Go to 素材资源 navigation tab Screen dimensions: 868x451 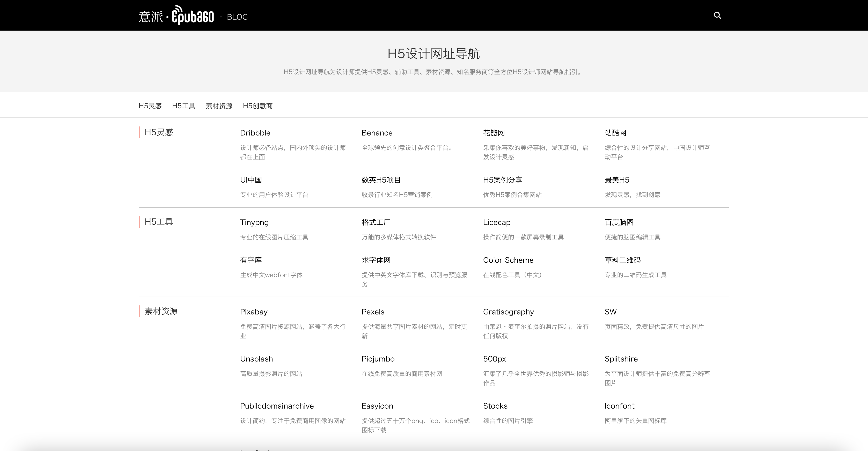(x=219, y=106)
